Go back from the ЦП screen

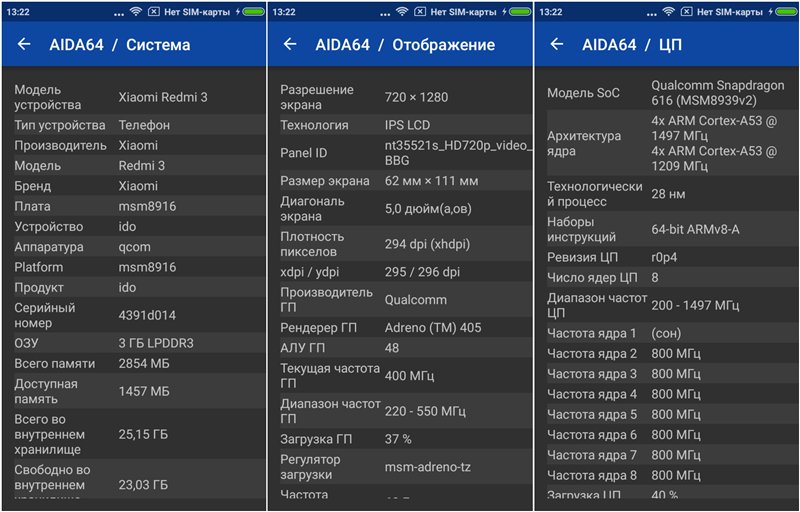557,44
